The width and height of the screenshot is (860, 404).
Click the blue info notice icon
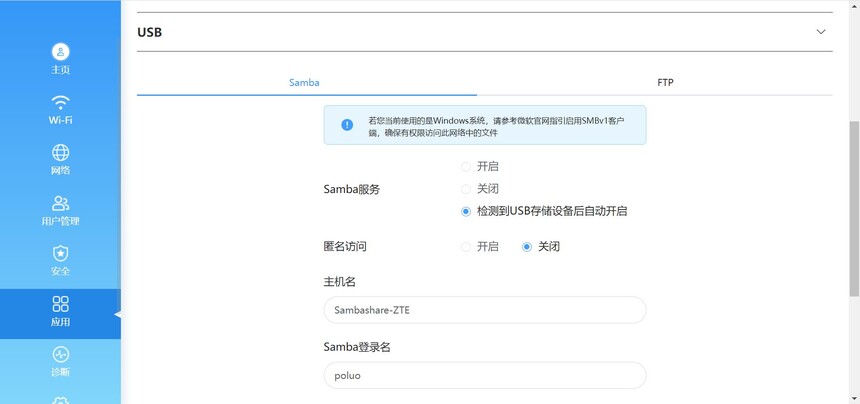(x=347, y=125)
